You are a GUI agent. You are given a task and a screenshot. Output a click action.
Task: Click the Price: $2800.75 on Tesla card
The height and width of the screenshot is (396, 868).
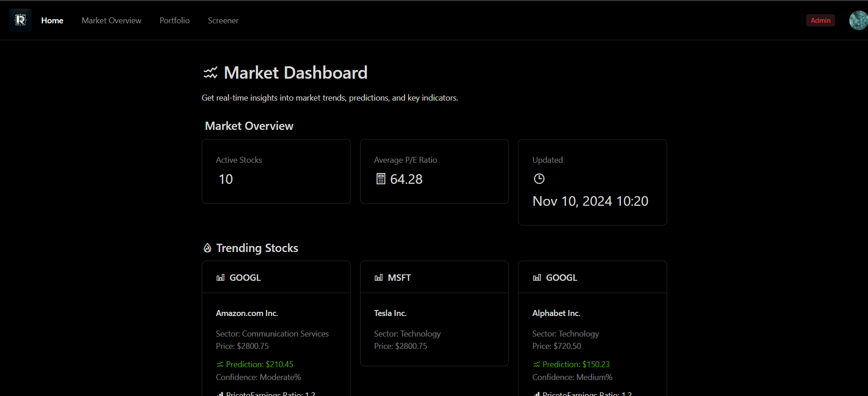click(400, 346)
